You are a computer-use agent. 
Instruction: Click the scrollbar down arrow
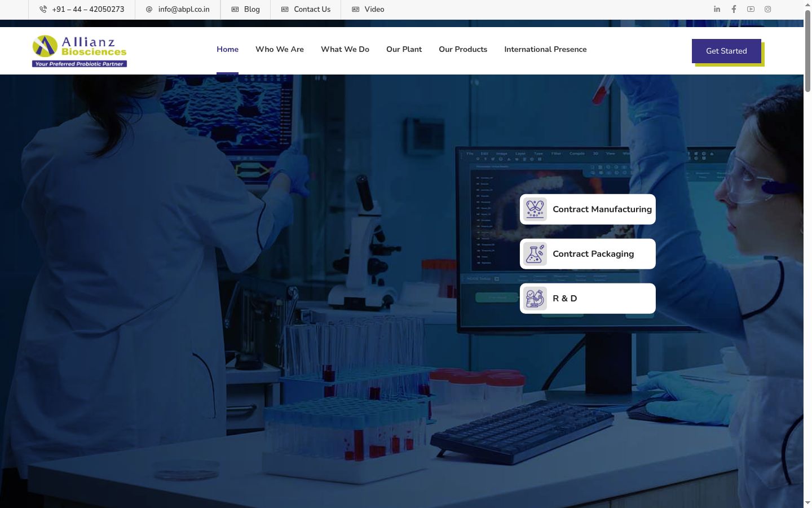807,503
